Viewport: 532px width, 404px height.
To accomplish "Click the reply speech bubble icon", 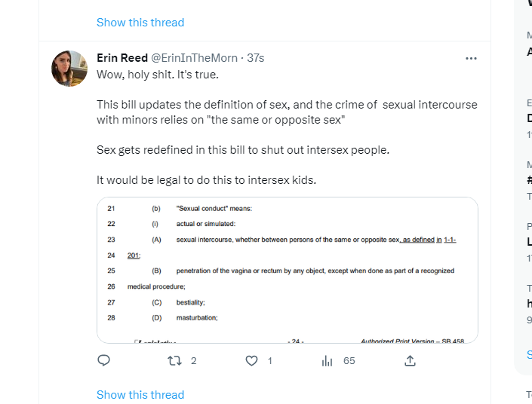I will coord(104,361).
